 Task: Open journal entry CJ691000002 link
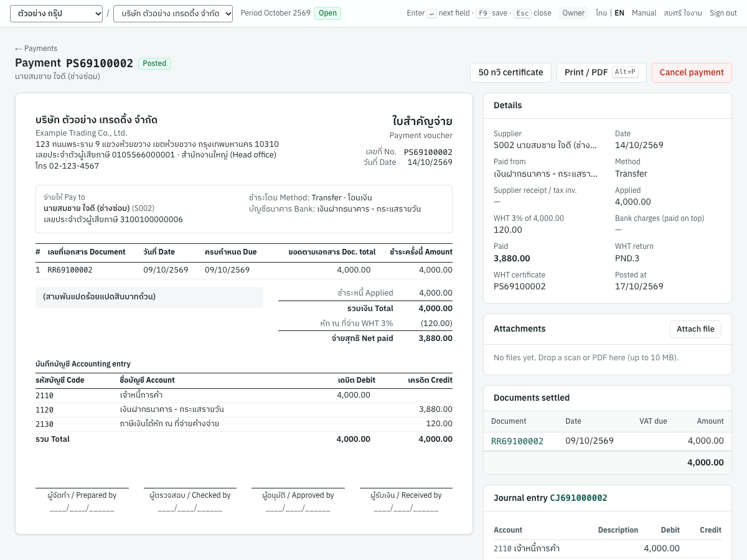coord(578,498)
